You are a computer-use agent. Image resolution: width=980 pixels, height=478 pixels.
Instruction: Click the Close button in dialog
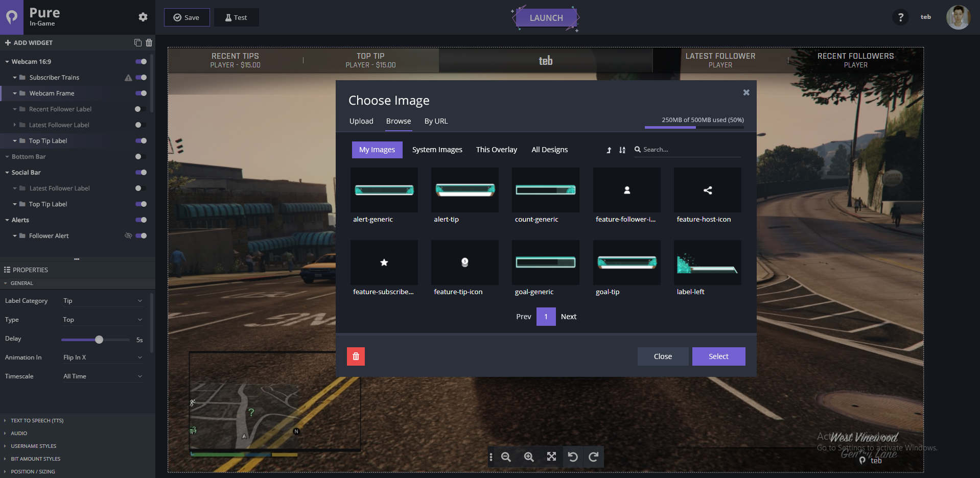[x=663, y=356]
